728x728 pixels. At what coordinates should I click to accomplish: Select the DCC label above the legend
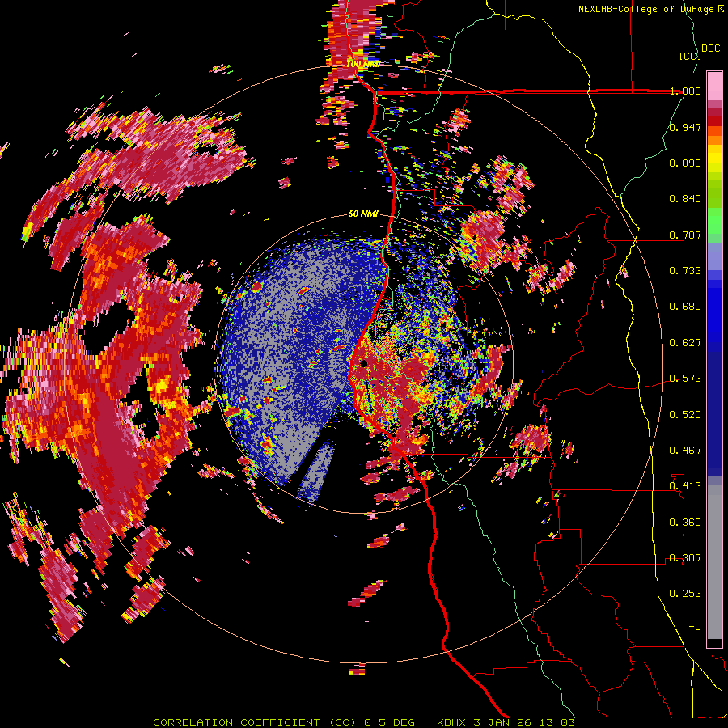click(x=710, y=49)
